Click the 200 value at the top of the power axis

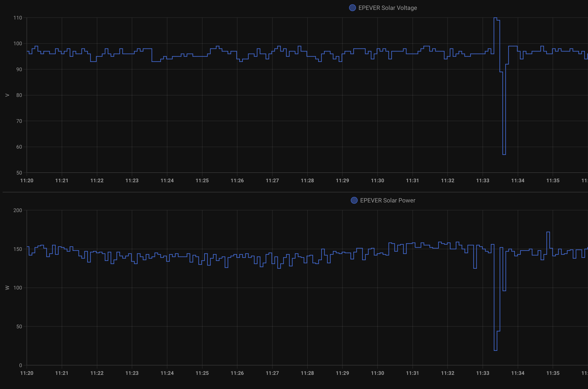[x=18, y=210]
